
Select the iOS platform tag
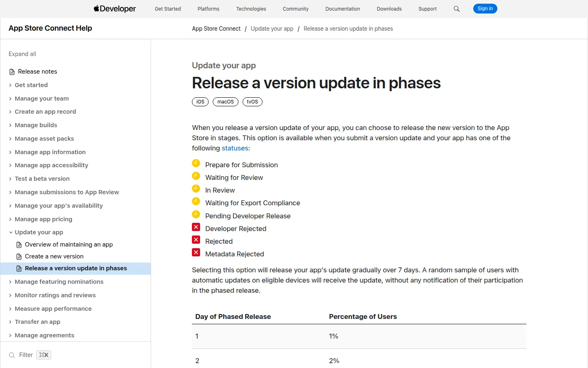pyautogui.click(x=200, y=102)
